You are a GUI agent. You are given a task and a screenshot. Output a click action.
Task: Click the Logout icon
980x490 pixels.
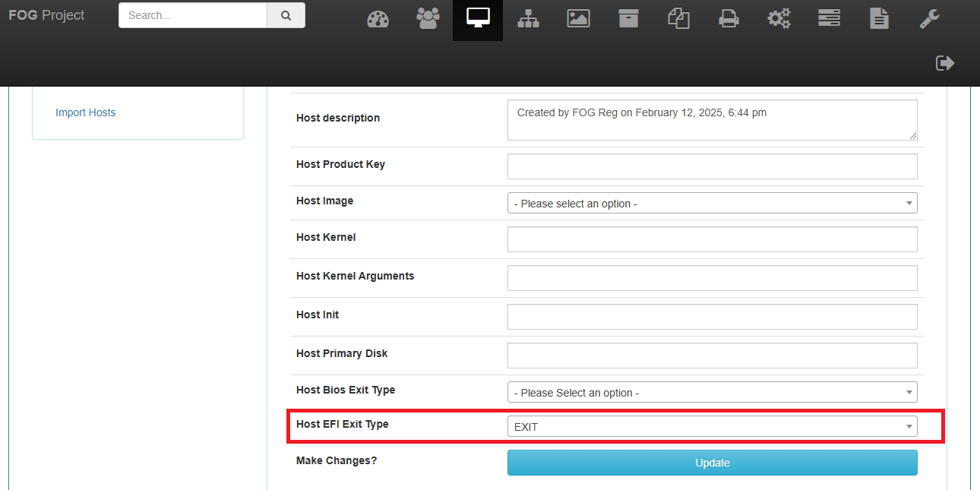click(x=944, y=63)
